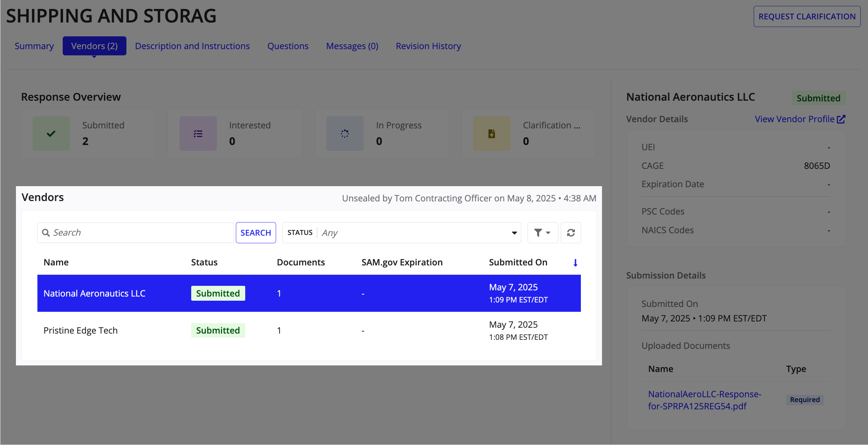Screen dimensions: 868x445
Task: Open the Summary tab
Action: coord(34,46)
